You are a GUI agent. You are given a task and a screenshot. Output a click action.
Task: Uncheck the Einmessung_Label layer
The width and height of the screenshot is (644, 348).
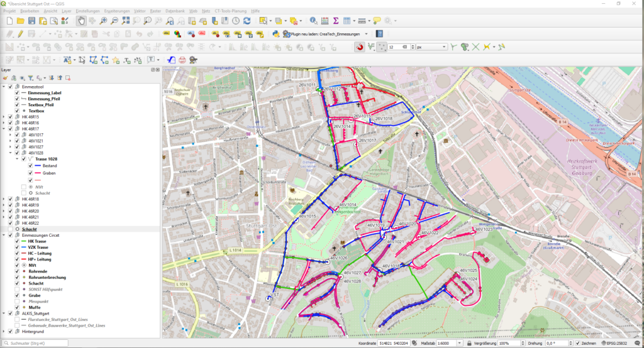[x=17, y=93]
